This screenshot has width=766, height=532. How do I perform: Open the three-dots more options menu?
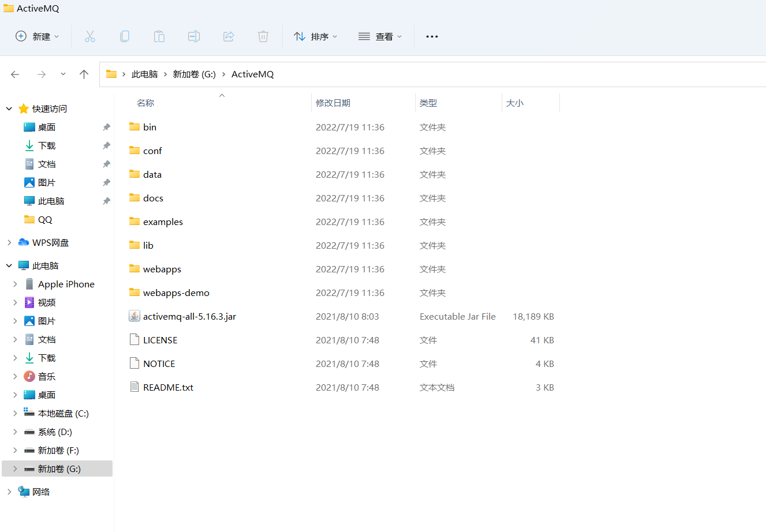pos(432,36)
